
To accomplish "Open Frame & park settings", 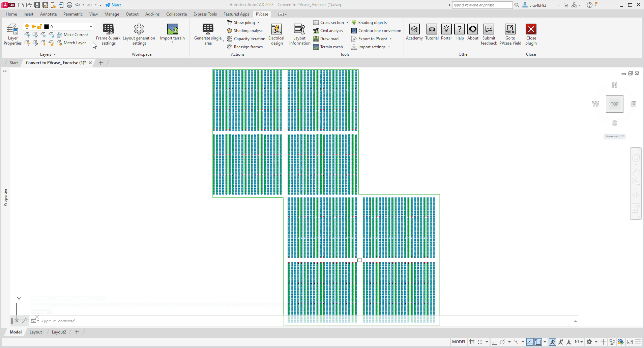I will [108, 34].
